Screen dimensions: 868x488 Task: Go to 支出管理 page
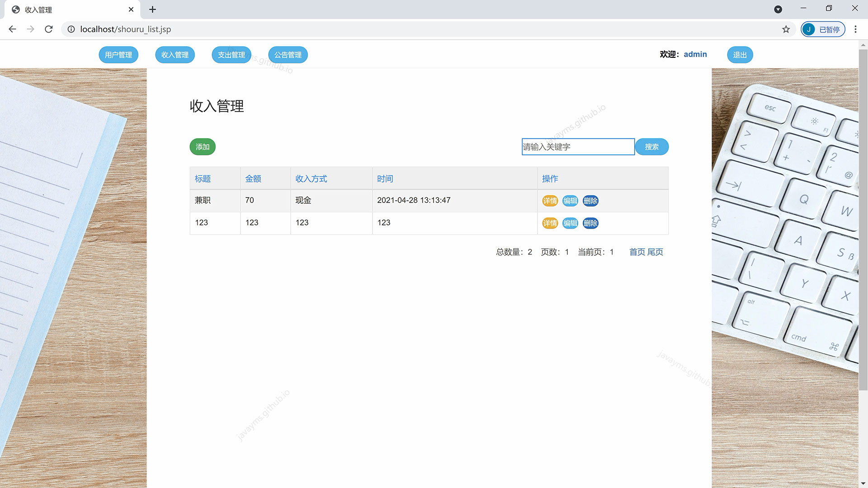(231, 55)
